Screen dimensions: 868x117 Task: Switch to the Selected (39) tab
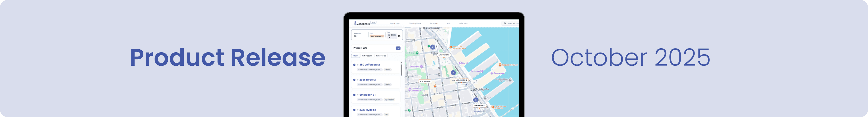point(367,56)
